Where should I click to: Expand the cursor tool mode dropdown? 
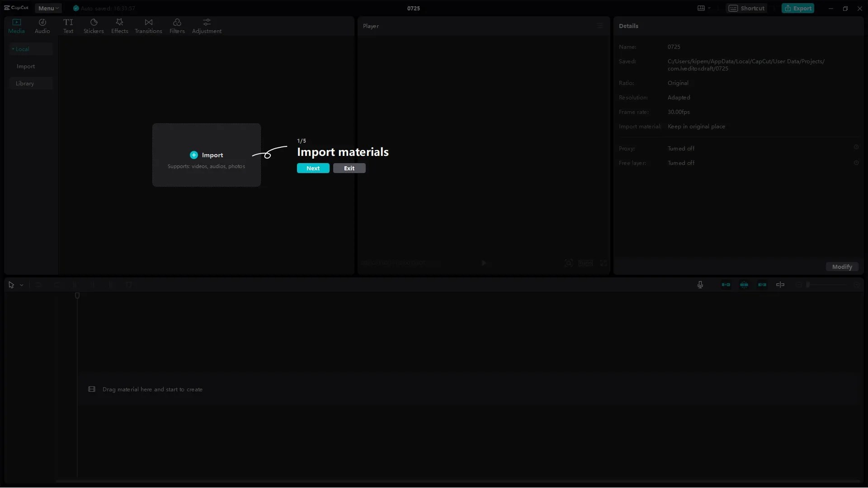pyautogui.click(x=21, y=285)
